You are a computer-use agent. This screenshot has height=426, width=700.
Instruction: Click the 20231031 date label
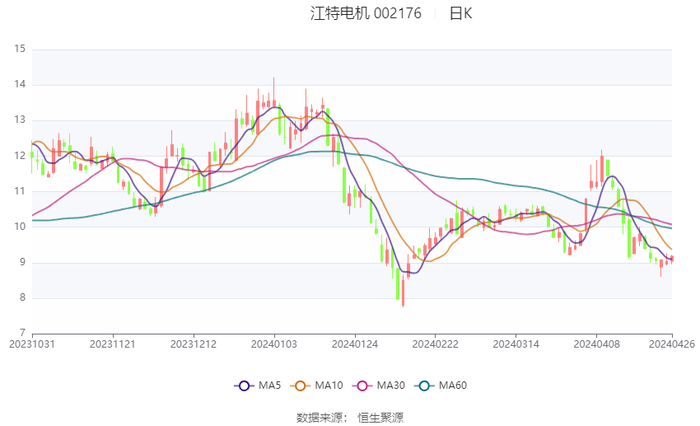(x=32, y=343)
